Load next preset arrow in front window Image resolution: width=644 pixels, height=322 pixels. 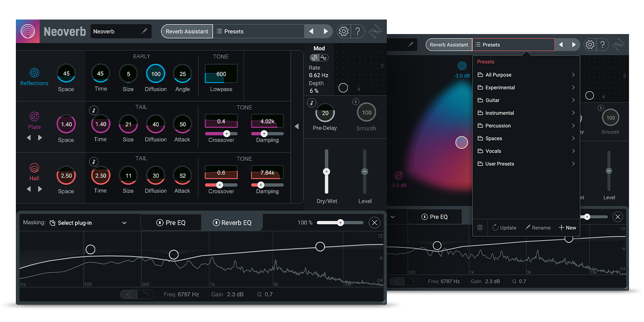click(326, 31)
